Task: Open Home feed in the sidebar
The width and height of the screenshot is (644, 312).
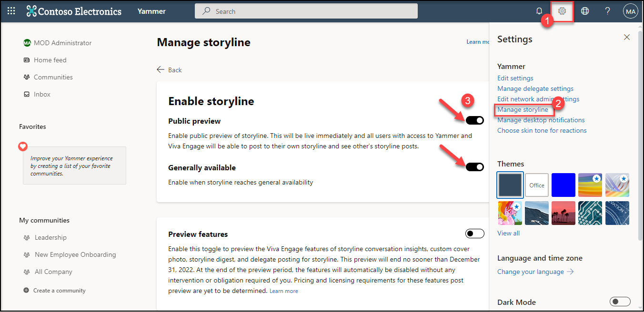Action: click(x=50, y=60)
